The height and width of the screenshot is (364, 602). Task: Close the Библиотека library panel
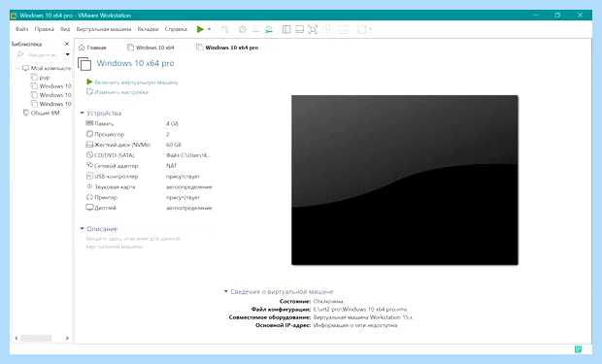pos(67,44)
